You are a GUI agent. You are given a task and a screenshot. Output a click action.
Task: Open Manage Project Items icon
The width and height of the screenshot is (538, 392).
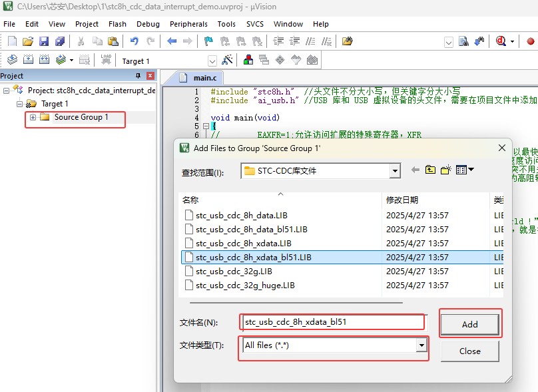(248, 60)
